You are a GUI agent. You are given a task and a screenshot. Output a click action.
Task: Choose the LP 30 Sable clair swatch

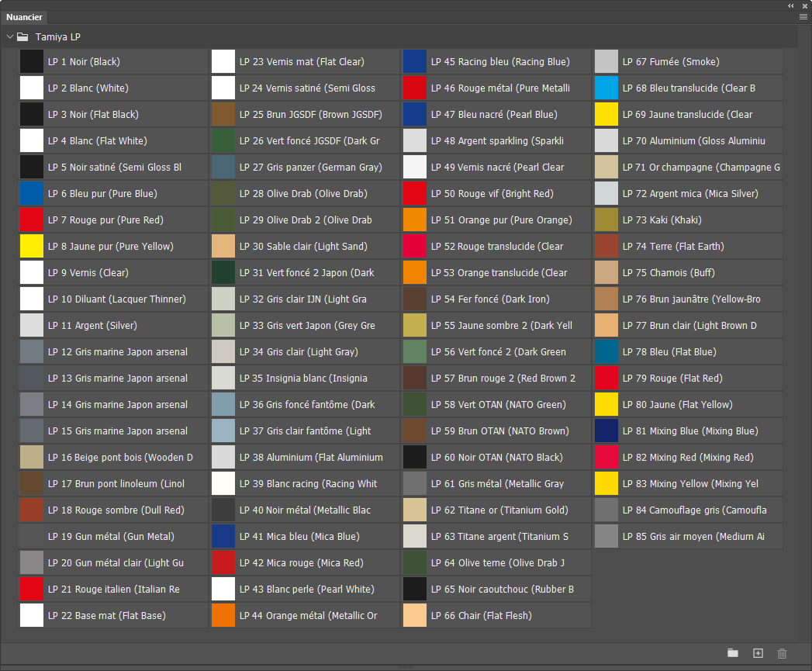[x=223, y=247]
